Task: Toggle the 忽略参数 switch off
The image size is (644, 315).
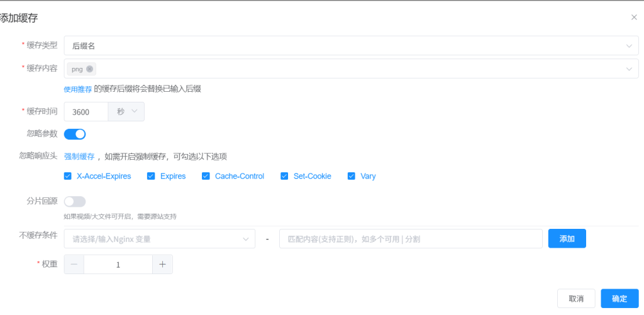Action: tap(75, 134)
